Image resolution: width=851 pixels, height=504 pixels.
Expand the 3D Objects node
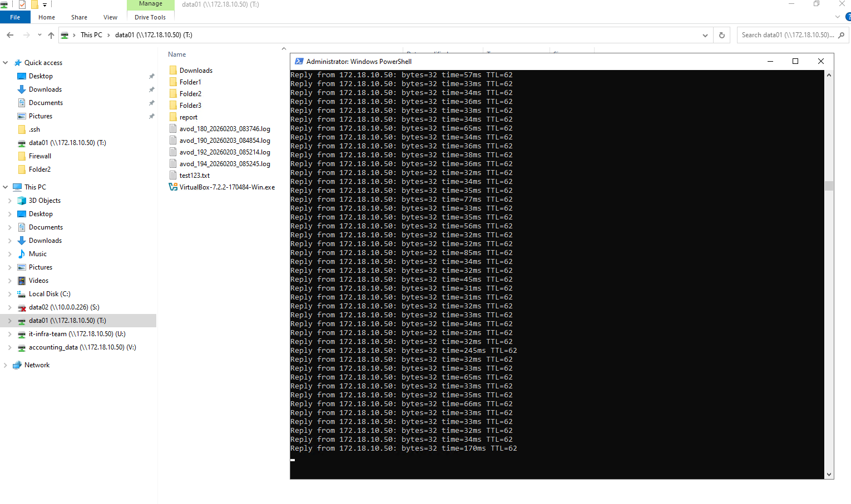(9, 201)
